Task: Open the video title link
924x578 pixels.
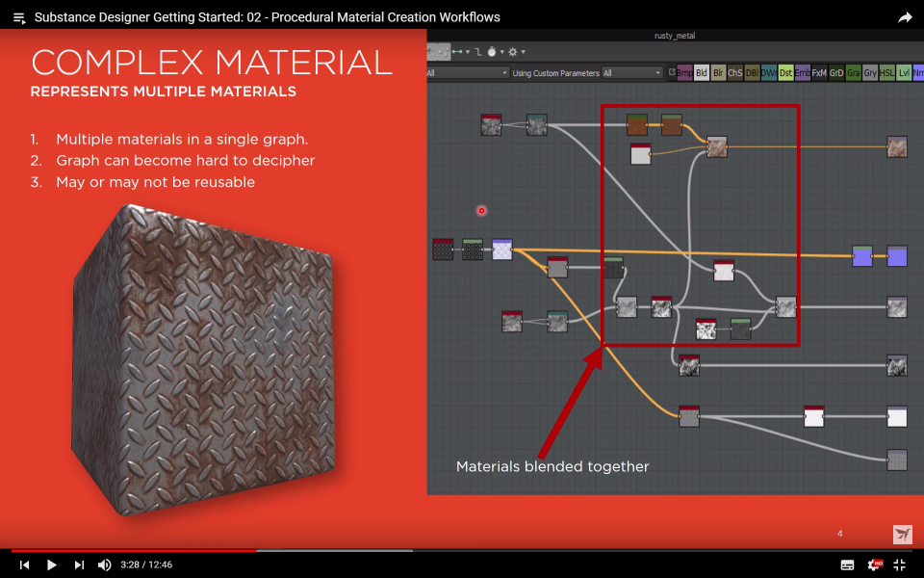Action: 267,17
